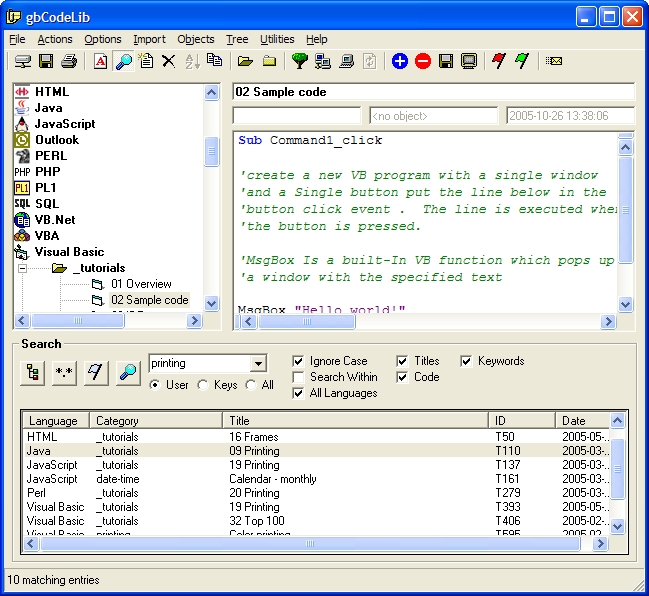Click the single computer icon in toolbar

click(346, 62)
